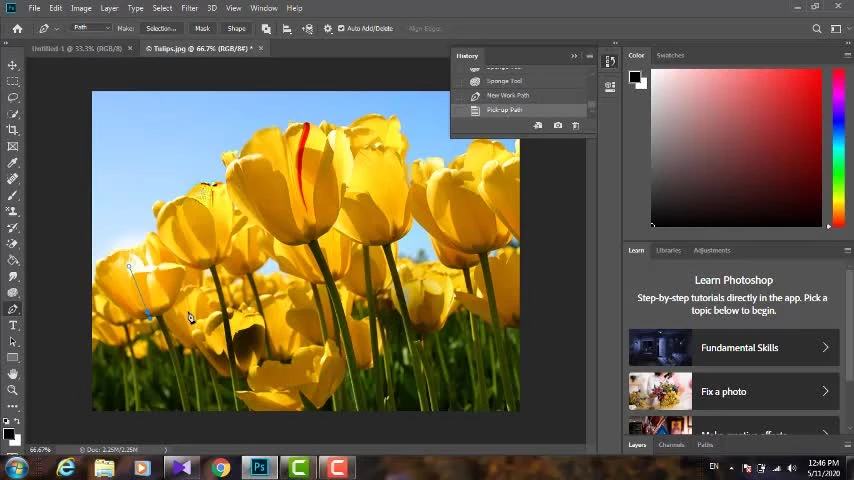This screenshot has height=480, width=854.
Task: Select New Work Path history state
Action: 508,95
